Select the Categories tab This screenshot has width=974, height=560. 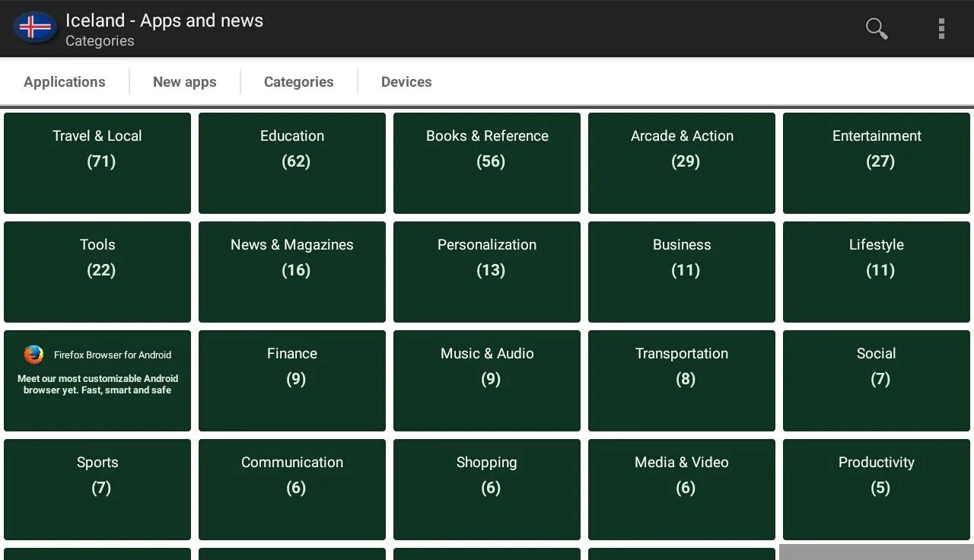pos(299,81)
